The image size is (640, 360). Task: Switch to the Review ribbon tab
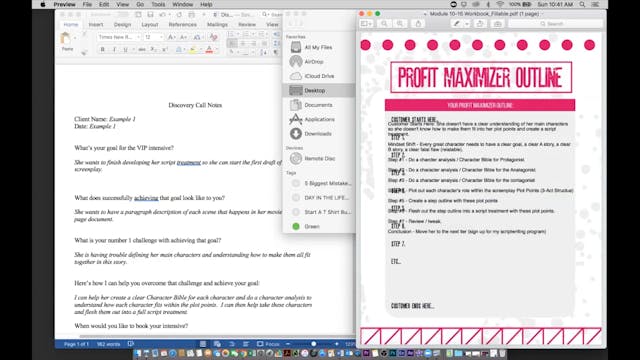tap(247, 24)
